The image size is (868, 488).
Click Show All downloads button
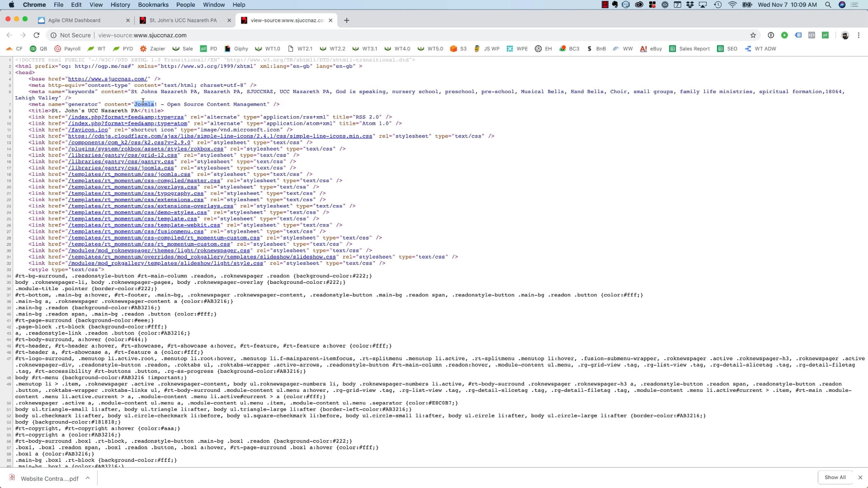pyautogui.click(x=835, y=477)
